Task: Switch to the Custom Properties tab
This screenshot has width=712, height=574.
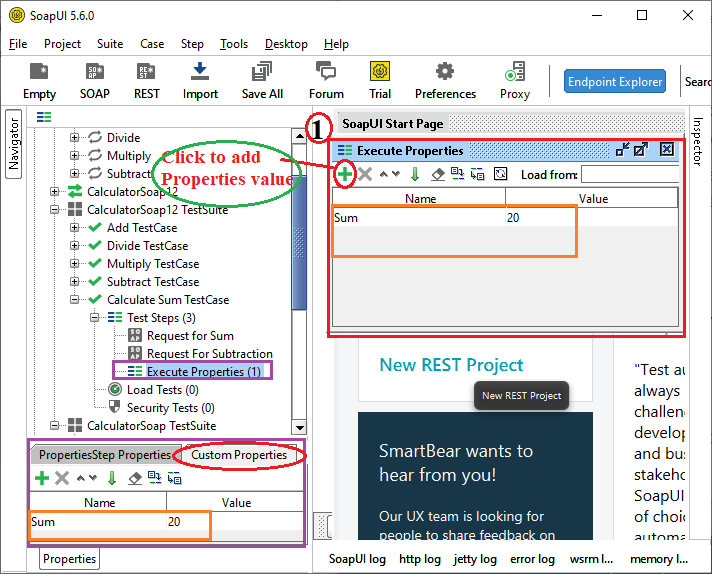Action: pyautogui.click(x=239, y=455)
